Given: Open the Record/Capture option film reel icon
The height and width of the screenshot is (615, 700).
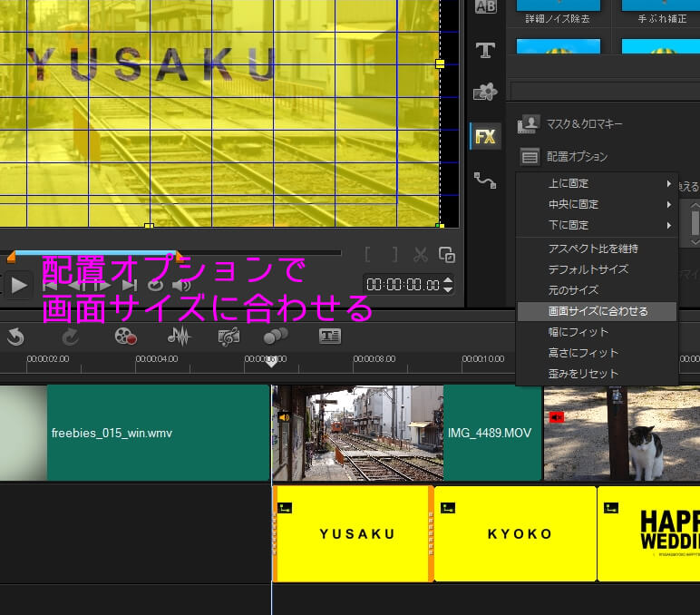Looking at the screenshot, I should 125,337.
